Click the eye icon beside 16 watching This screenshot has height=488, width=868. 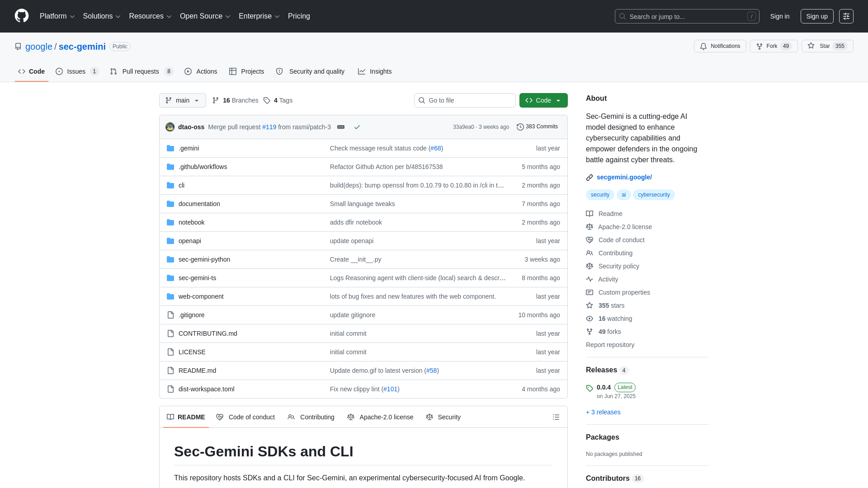tap(590, 319)
